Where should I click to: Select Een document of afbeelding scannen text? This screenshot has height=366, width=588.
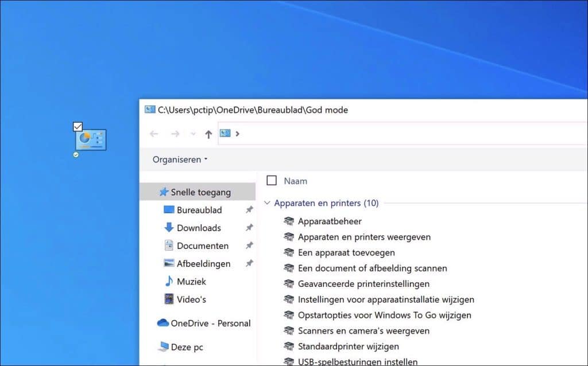(x=372, y=268)
